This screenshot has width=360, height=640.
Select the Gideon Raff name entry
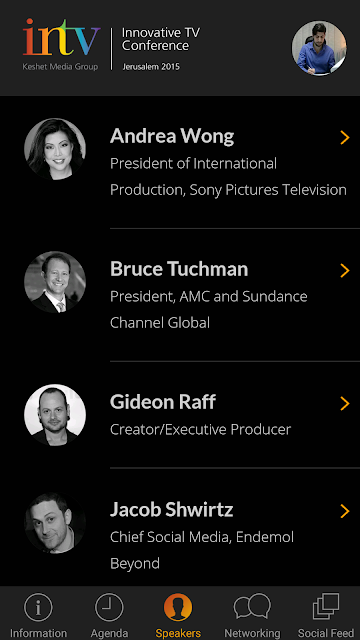163,402
